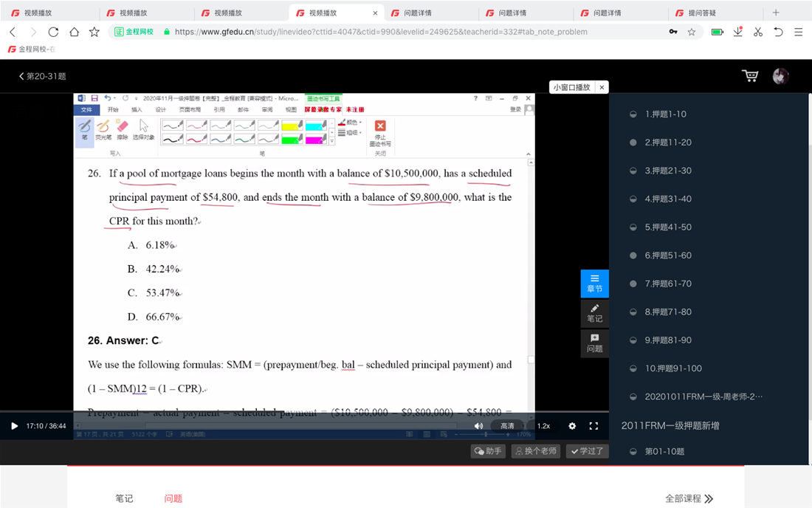
Task: Choose the select objects cursor tool
Action: coord(143,129)
